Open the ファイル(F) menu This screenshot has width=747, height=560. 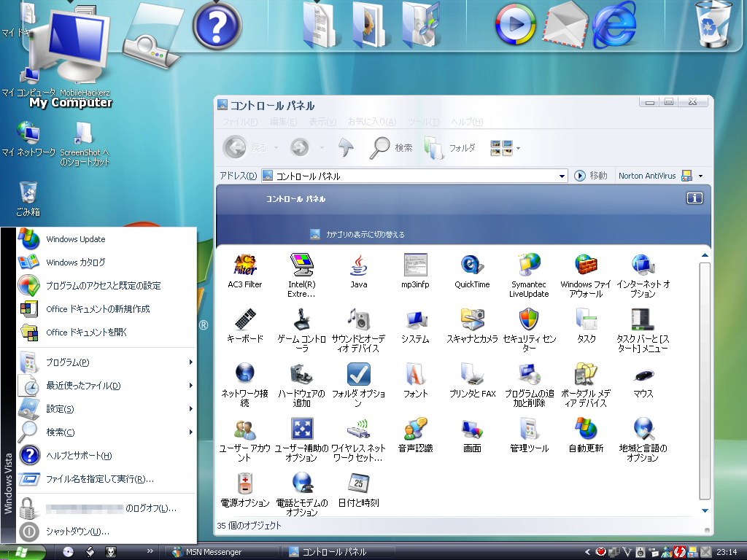coord(240,122)
